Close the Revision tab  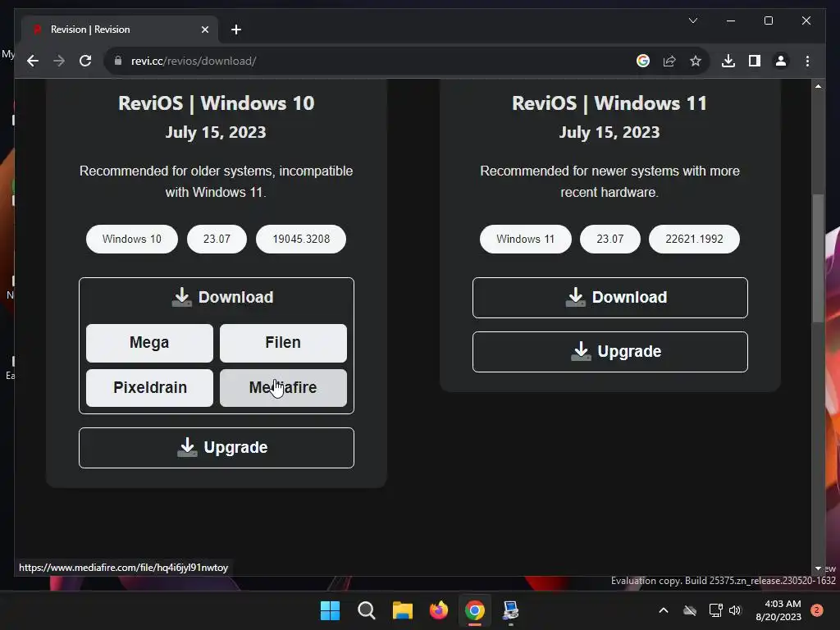204,30
